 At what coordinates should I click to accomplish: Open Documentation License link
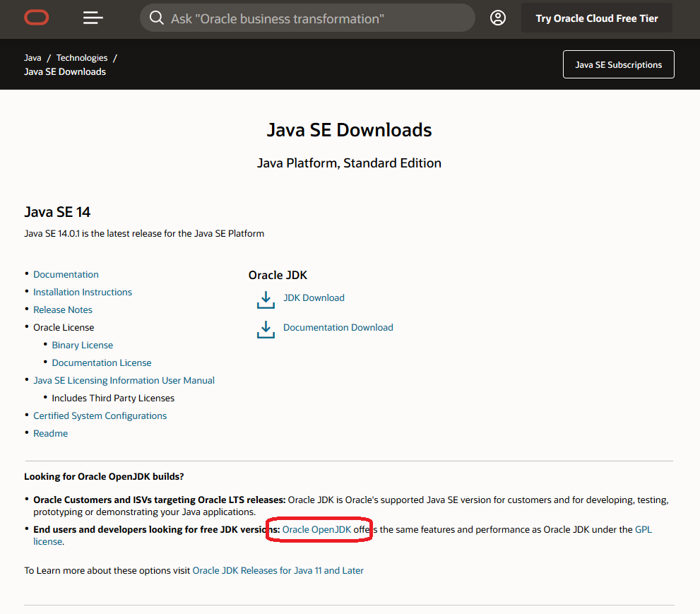click(x=102, y=362)
